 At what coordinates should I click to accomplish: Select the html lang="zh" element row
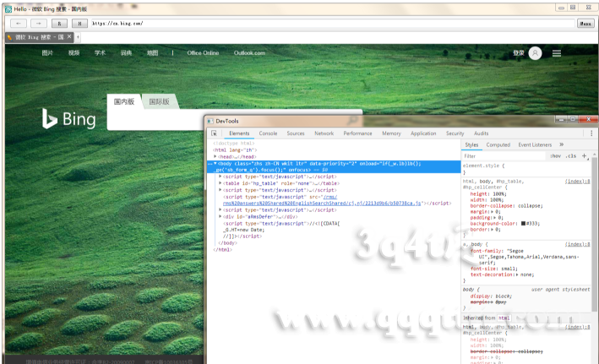pos(235,150)
